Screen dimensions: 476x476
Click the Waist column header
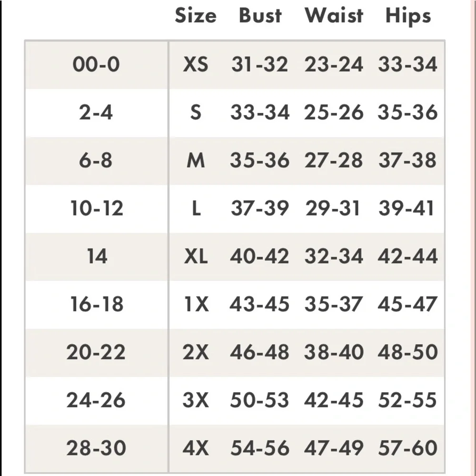(x=334, y=16)
